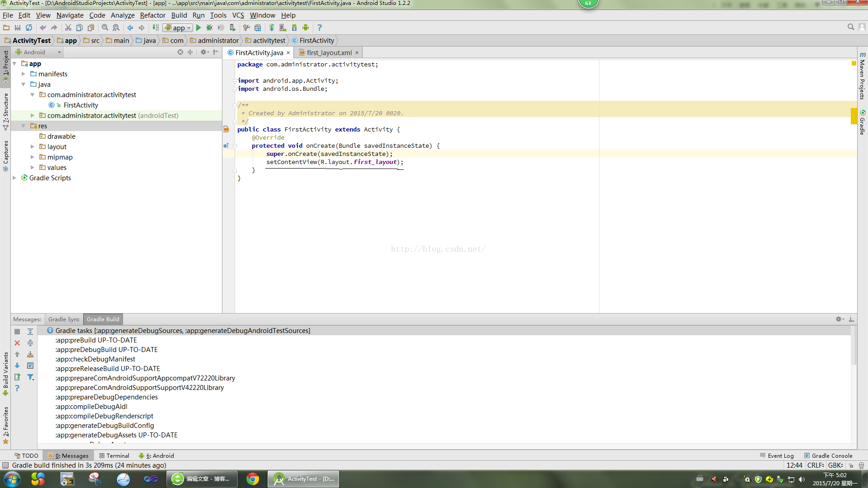Click the Search Everywhere magnifier icon
Viewport: 868px width, 488px height.
[x=851, y=27]
